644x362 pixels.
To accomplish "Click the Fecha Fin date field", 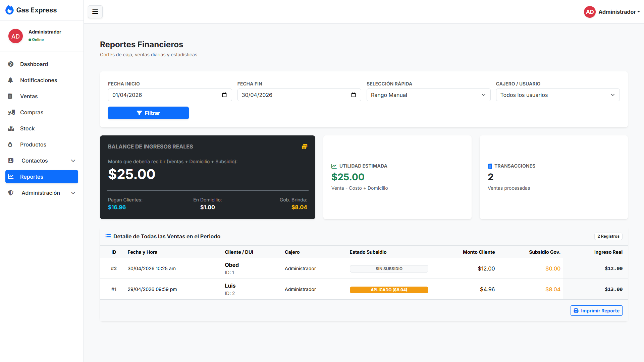I will pyautogui.click(x=299, y=95).
